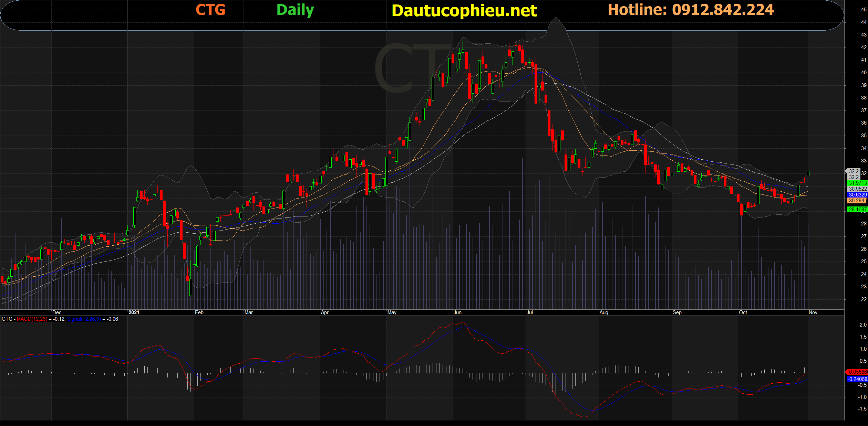The width and height of the screenshot is (868, 426).
Task: Click the CTG ticker title in header
Action: (210, 10)
